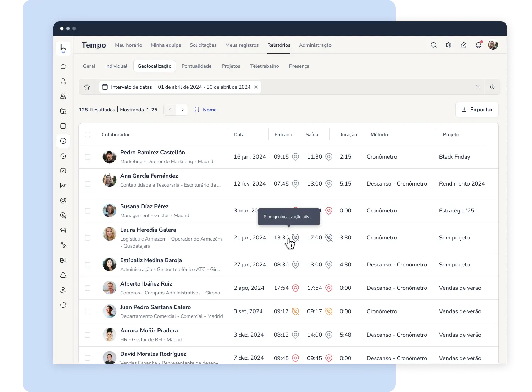Check the row for Pedro Ramirez Castellón
This screenshot has width=532, height=392.
[x=88, y=157]
